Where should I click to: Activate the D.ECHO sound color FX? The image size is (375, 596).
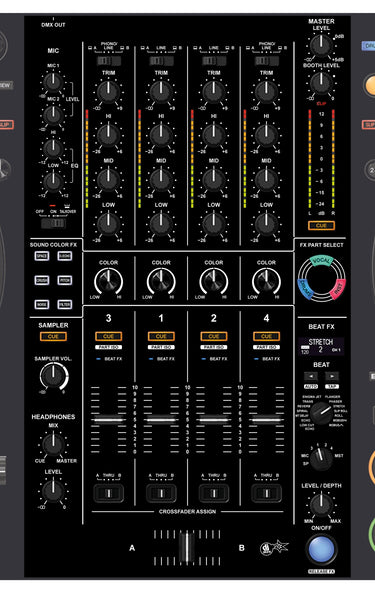65,256
